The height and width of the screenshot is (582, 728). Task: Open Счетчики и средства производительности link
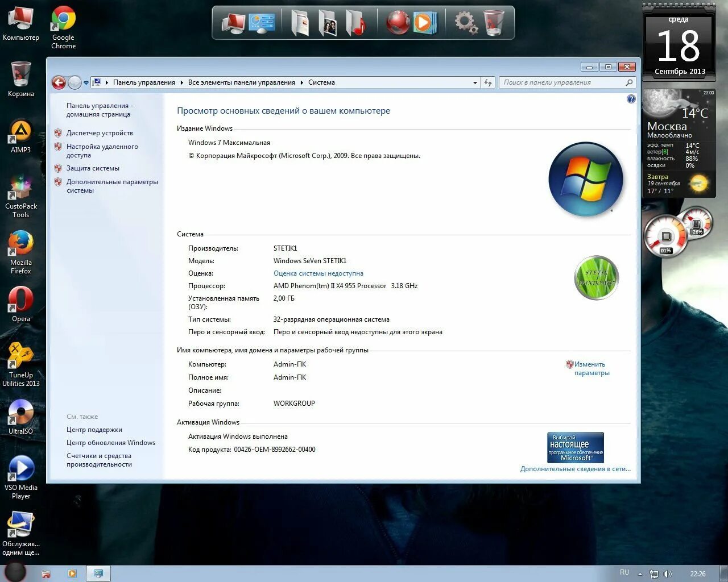[x=99, y=460]
